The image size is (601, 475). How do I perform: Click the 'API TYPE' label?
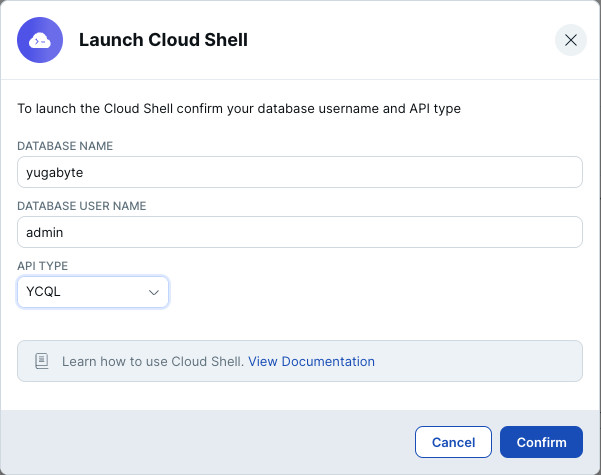[x=43, y=266]
